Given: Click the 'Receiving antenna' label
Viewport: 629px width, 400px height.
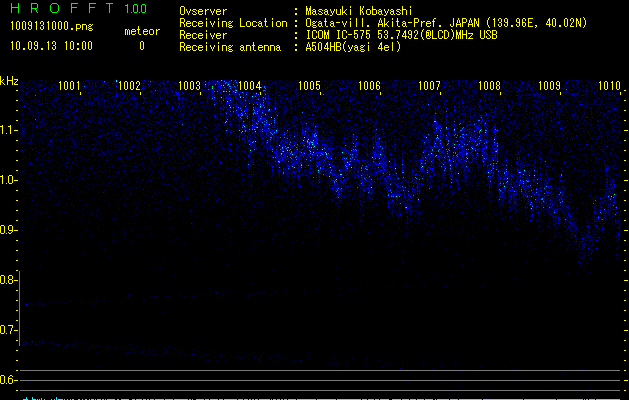Looking at the screenshot, I should (230, 47).
